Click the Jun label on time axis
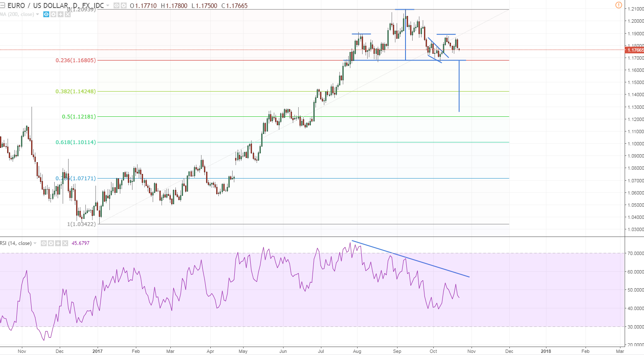The image size is (644, 355). point(283,351)
